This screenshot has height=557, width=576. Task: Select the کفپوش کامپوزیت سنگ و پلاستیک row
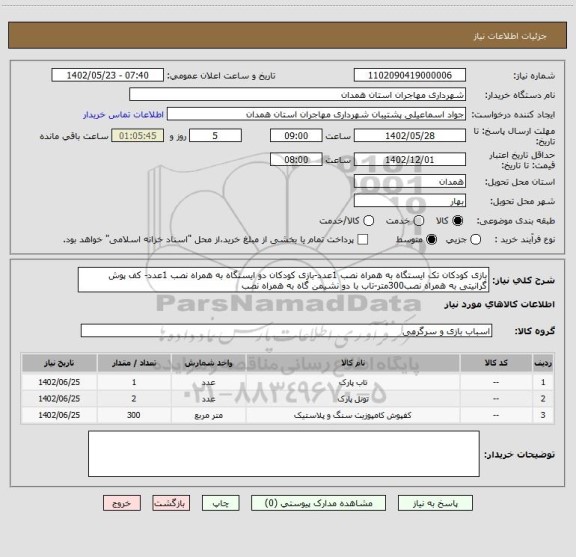pyautogui.click(x=287, y=415)
